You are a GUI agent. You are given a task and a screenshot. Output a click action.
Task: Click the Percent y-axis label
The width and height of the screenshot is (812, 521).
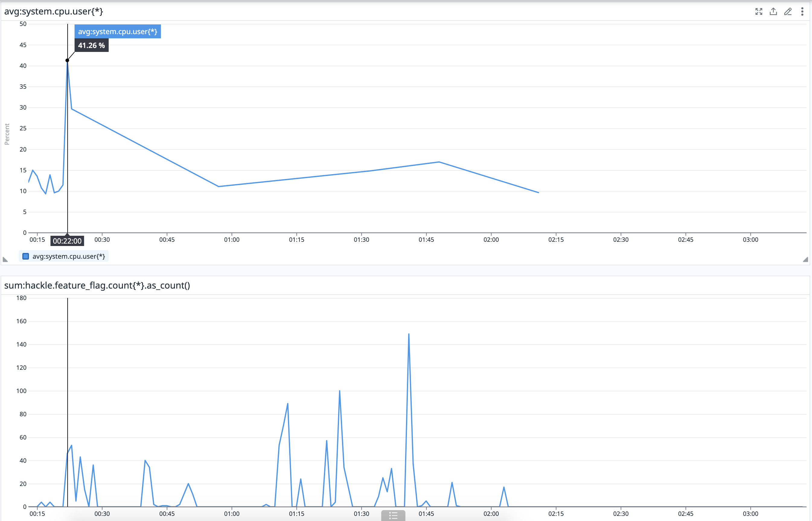7,134
